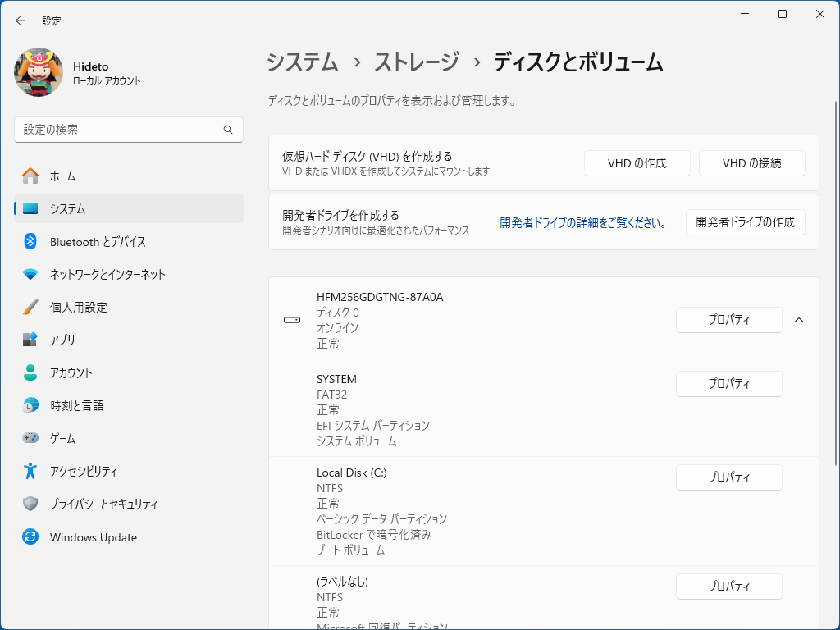Navigate to システム in the breadcrumb
The image size is (840, 630).
pos(302,62)
